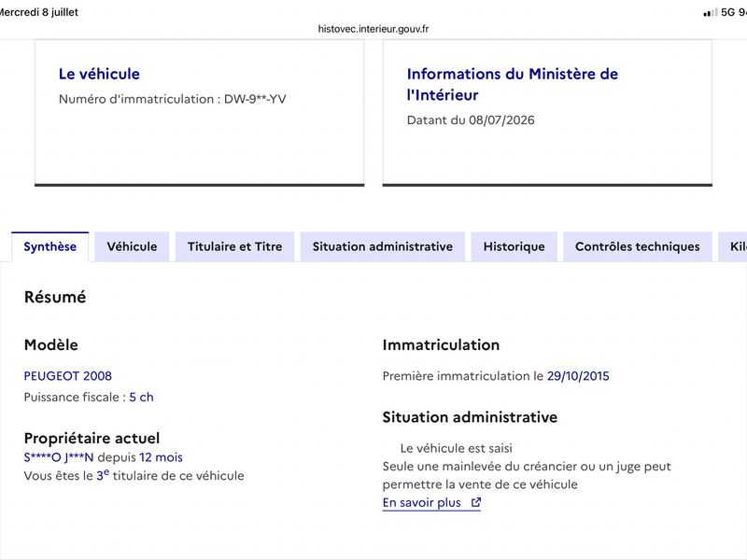Open the Contrôles techniques tab
The height and width of the screenshot is (560, 747).
638,246
